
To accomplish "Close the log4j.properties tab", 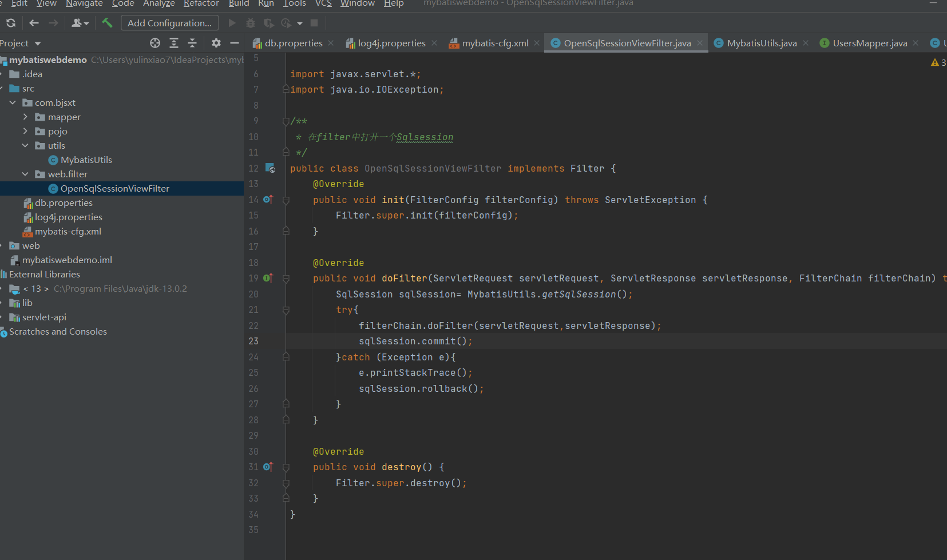I will pyautogui.click(x=434, y=43).
